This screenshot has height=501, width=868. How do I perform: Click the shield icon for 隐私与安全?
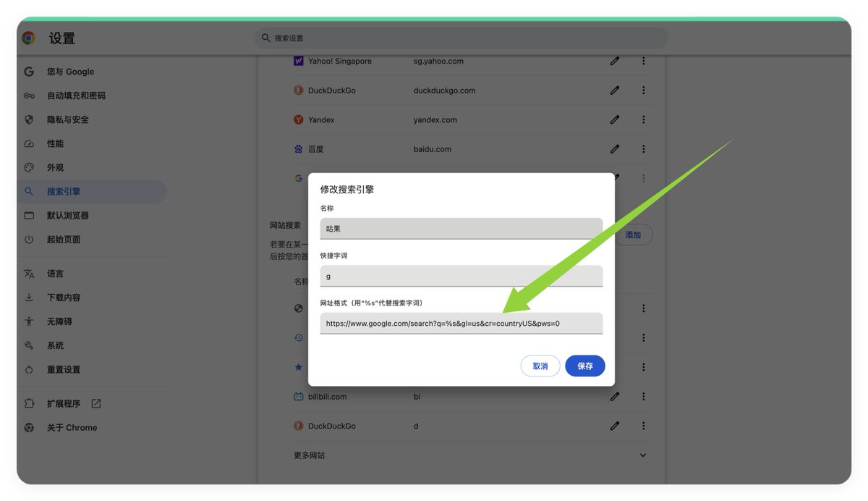click(x=29, y=119)
